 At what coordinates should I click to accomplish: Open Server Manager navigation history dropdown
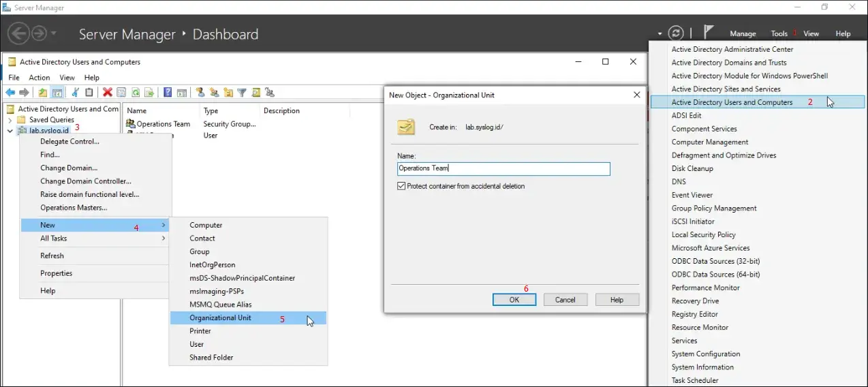point(54,33)
